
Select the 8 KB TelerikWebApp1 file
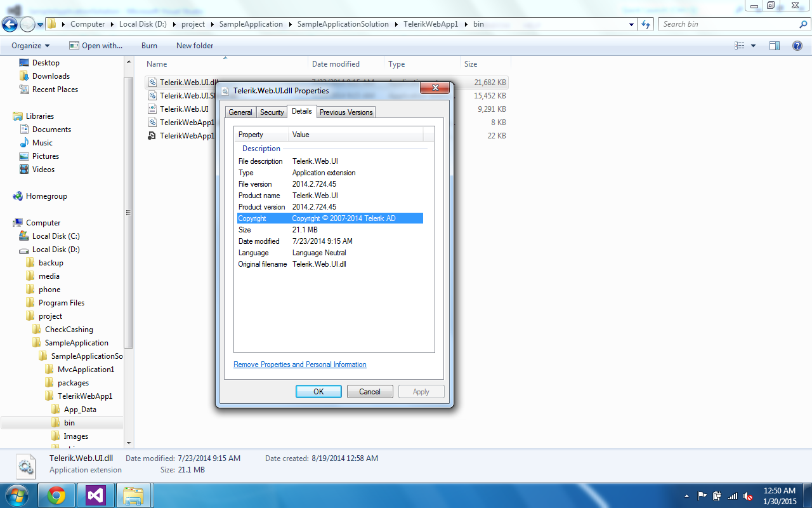[326, 123]
